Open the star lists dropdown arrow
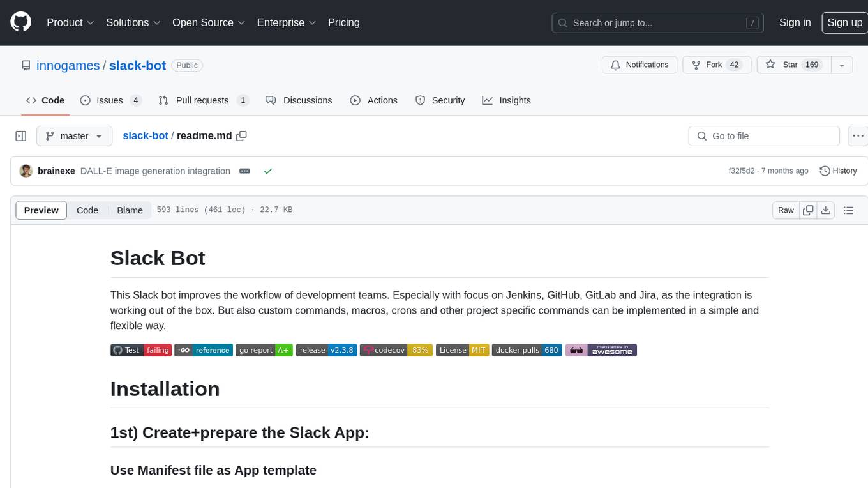 pos(842,65)
